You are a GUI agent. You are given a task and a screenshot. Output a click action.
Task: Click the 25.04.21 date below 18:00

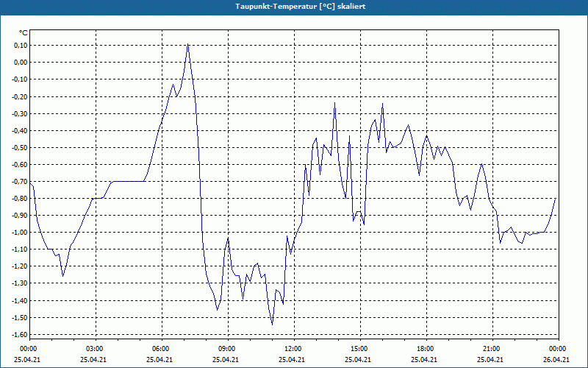click(x=424, y=359)
